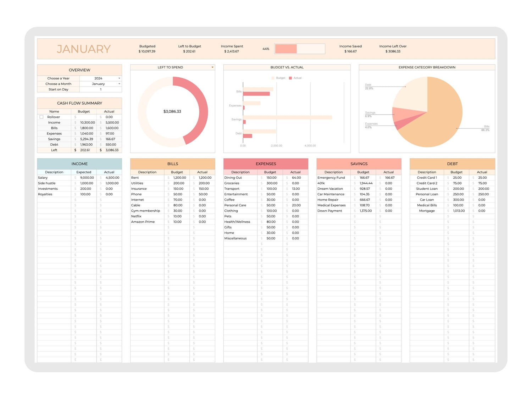This screenshot has width=532, height=399.
Task: Click the Budget legend swatch in chart
Action: (273, 78)
